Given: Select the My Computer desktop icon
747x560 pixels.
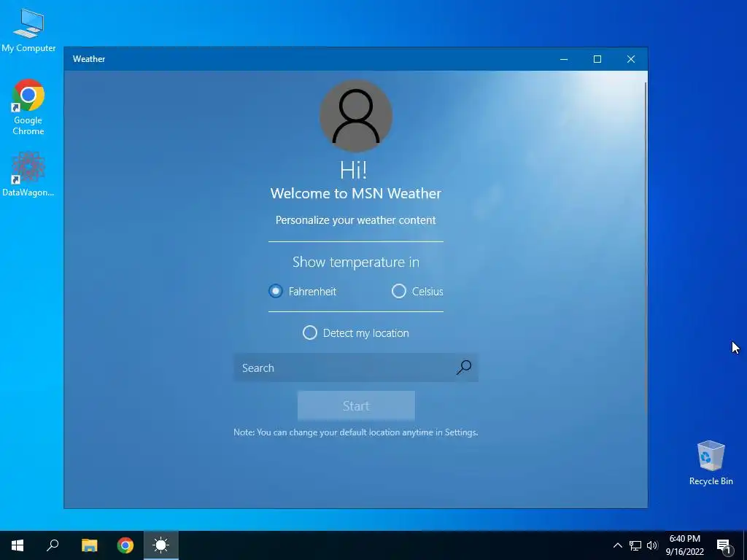Looking at the screenshot, I should tap(28, 29).
